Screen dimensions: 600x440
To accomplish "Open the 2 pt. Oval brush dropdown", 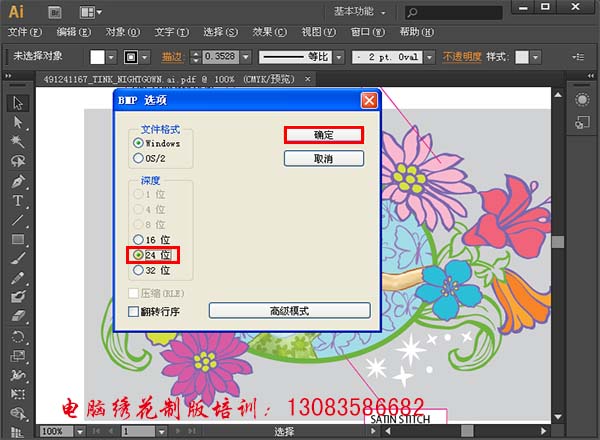I will [x=424, y=57].
